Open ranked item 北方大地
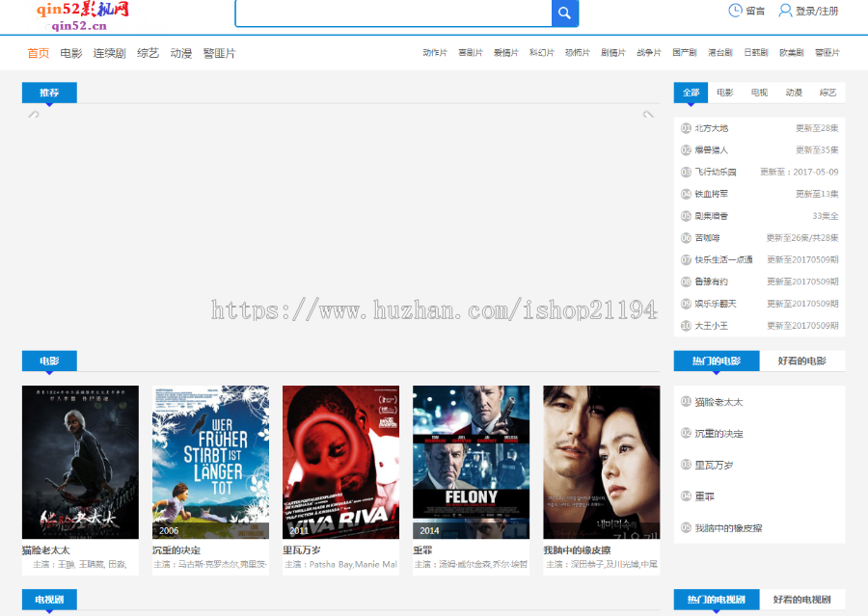 coord(712,128)
